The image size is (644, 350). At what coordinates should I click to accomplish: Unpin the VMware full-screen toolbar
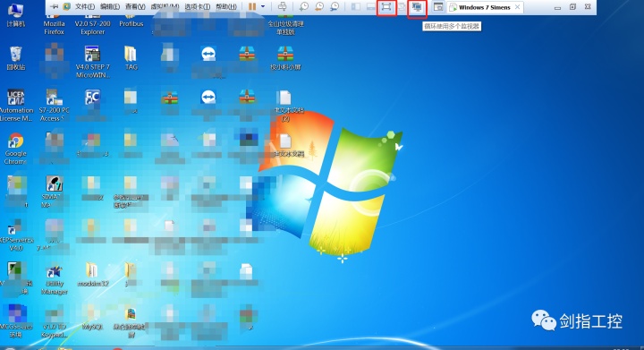tap(54, 6)
